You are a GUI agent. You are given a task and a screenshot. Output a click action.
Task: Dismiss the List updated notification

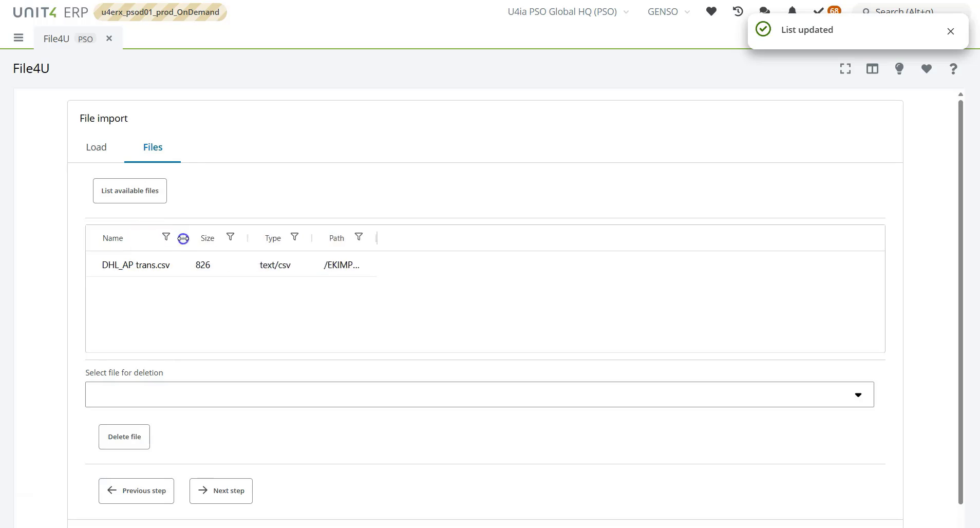950,31
